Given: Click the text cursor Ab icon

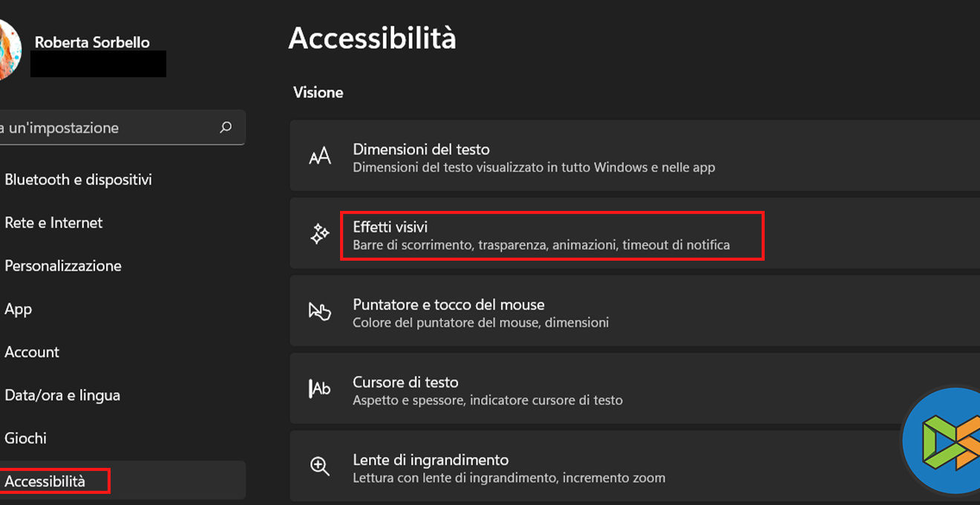Looking at the screenshot, I should click(320, 389).
